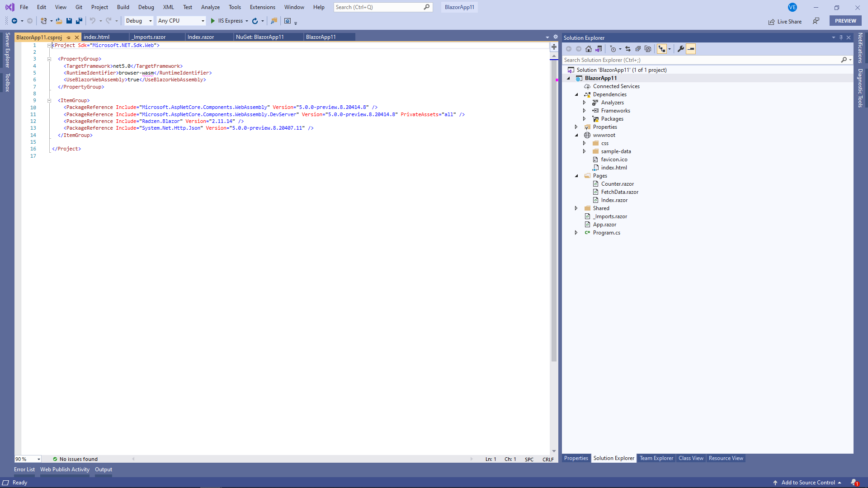Click the browser Refresh icon in toolbar

pos(255,21)
